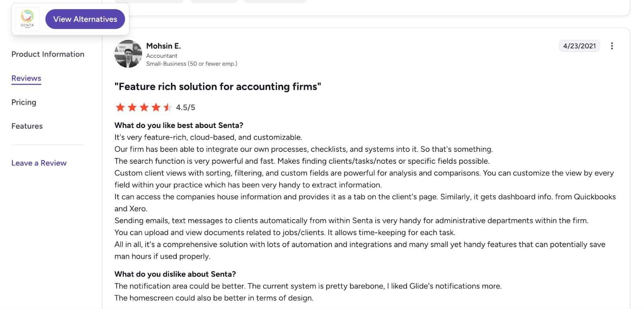The width and height of the screenshot is (644, 309).
Task: Open the Reviews section in the sidebar
Action: 26,78
